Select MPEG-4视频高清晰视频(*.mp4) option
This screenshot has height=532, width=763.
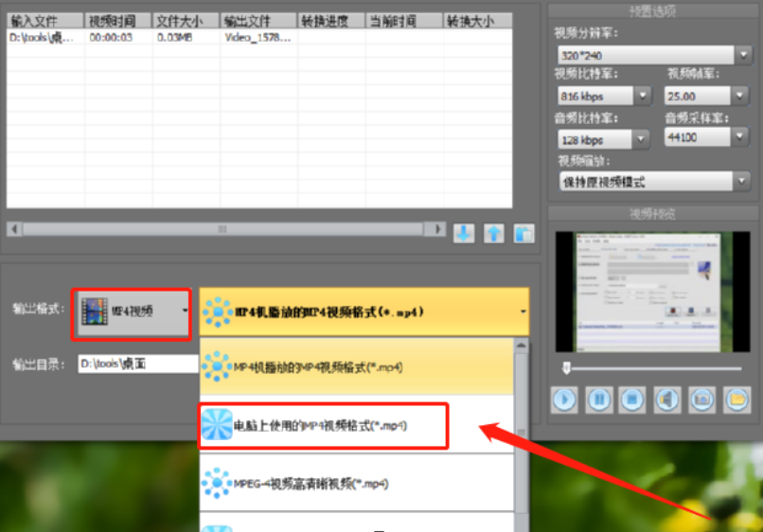(357, 484)
